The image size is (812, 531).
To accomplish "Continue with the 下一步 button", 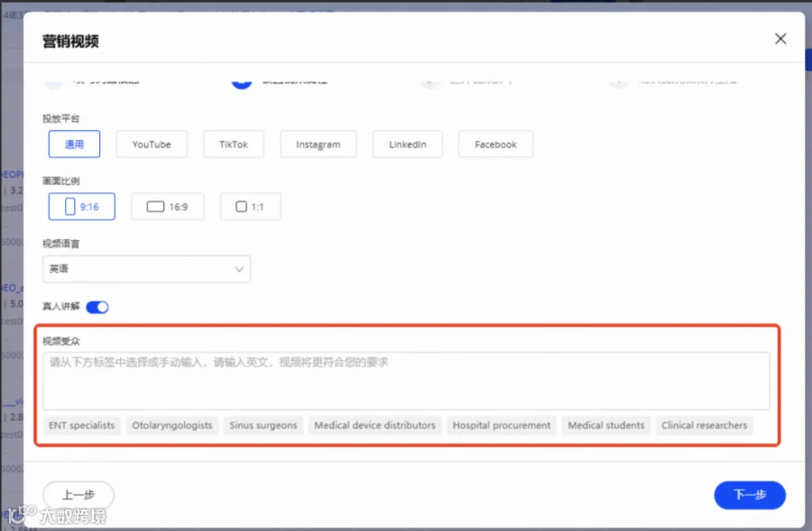I will tap(750, 495).
